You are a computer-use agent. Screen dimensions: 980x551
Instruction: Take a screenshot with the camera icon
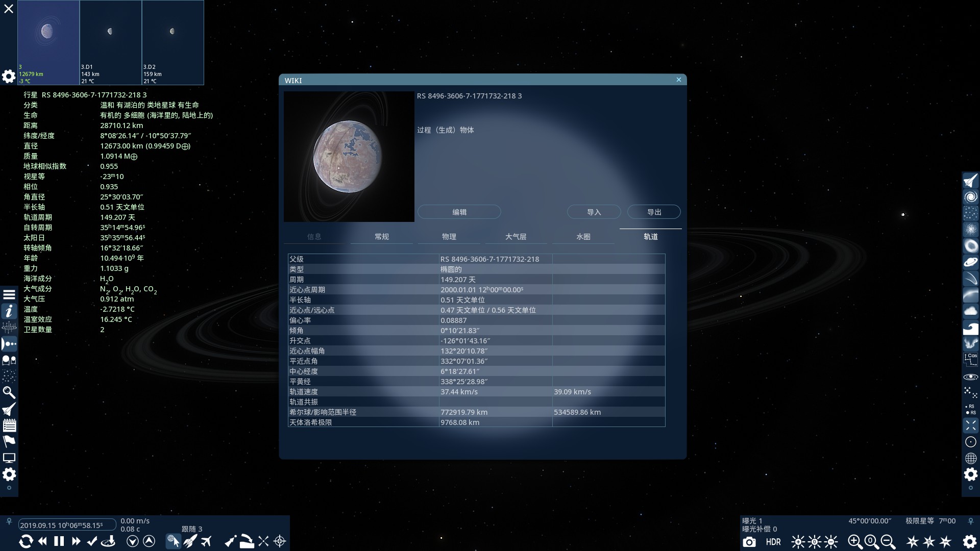tap(749, 542)
